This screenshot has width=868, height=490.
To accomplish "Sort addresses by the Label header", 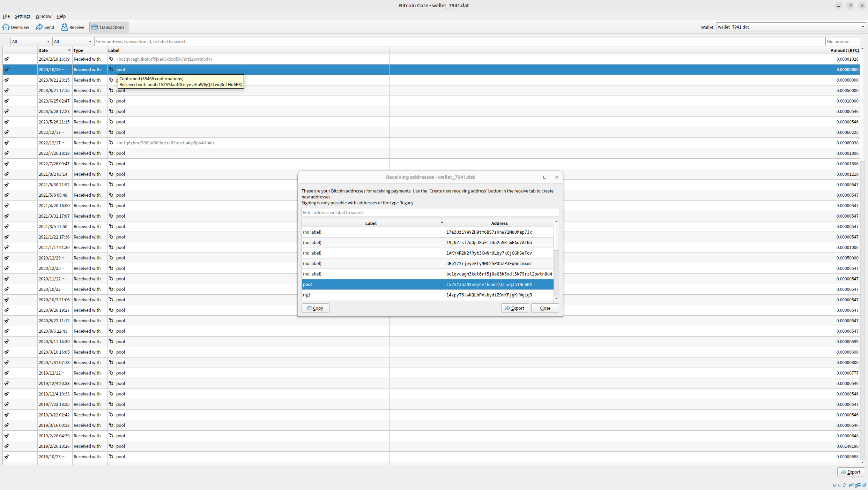I will (x=373, y=223).
